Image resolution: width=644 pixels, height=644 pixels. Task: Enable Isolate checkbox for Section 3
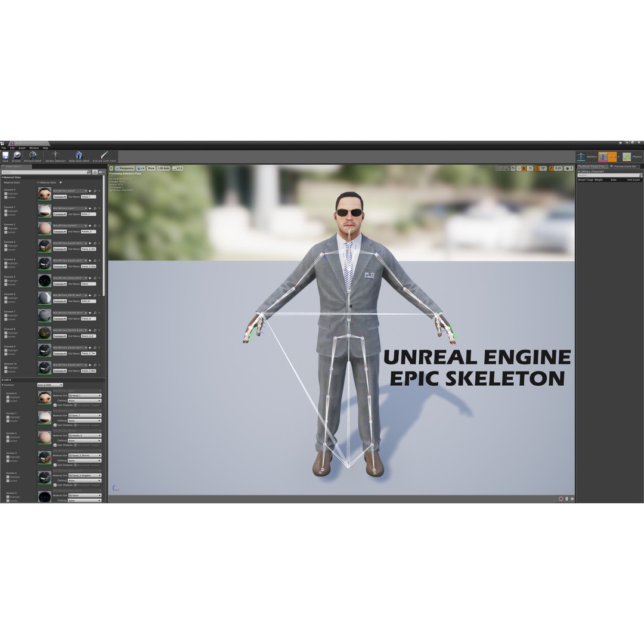[8, 461]
